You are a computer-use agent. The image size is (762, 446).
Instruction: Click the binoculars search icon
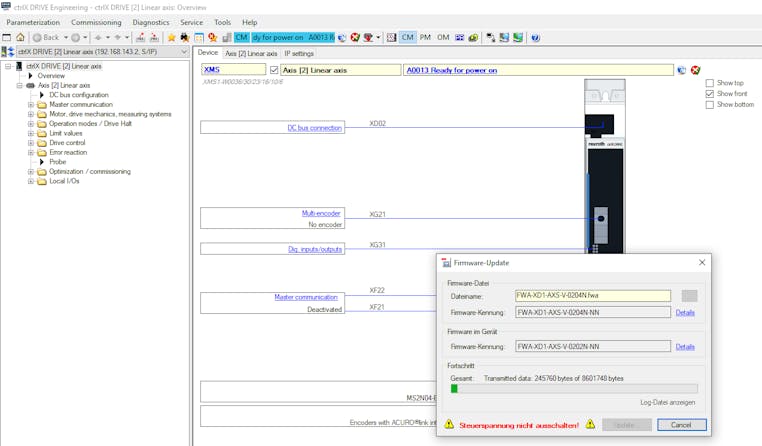185,37
